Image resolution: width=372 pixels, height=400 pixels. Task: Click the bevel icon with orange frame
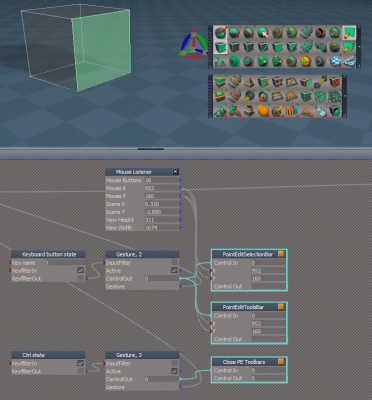(220, 96)
